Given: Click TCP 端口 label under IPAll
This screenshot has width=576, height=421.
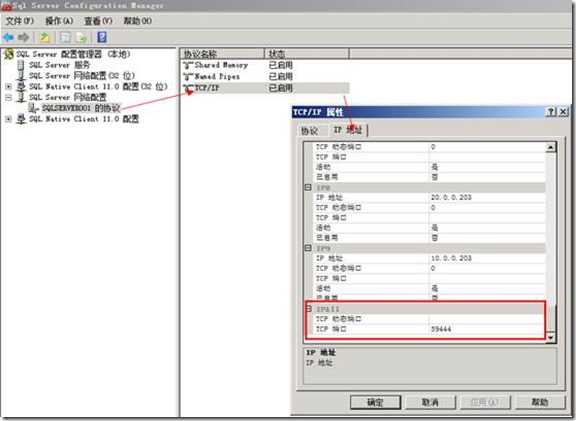Looking at the screenshot, I should pos(331,329).
